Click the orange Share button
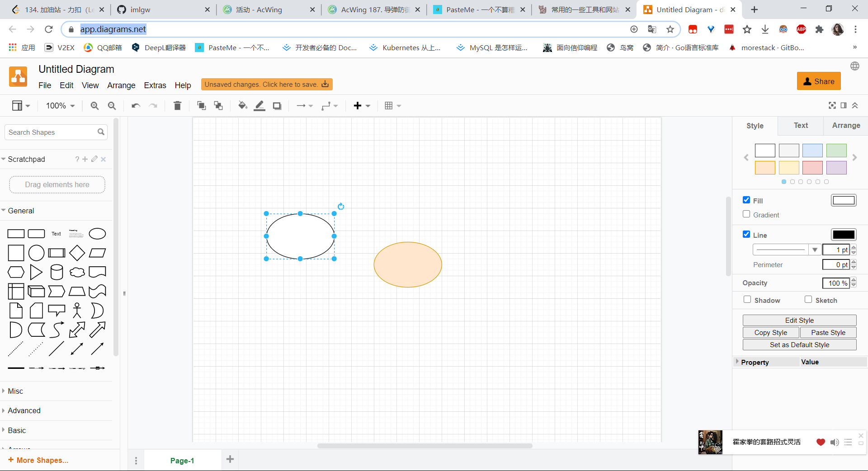Viewport: 868px width, 471px height. pyautogui.click(x=819, y=81)
